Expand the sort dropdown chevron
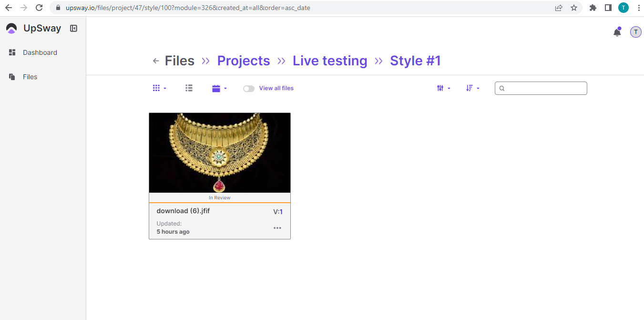Image resolution: width=644 pixels, height=320 pixels. 477,88
